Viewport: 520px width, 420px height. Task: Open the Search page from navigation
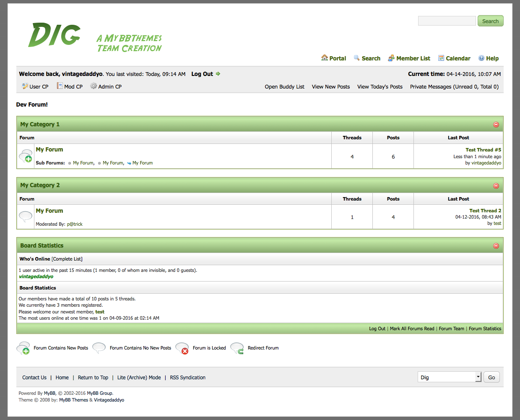click(371, 58)
